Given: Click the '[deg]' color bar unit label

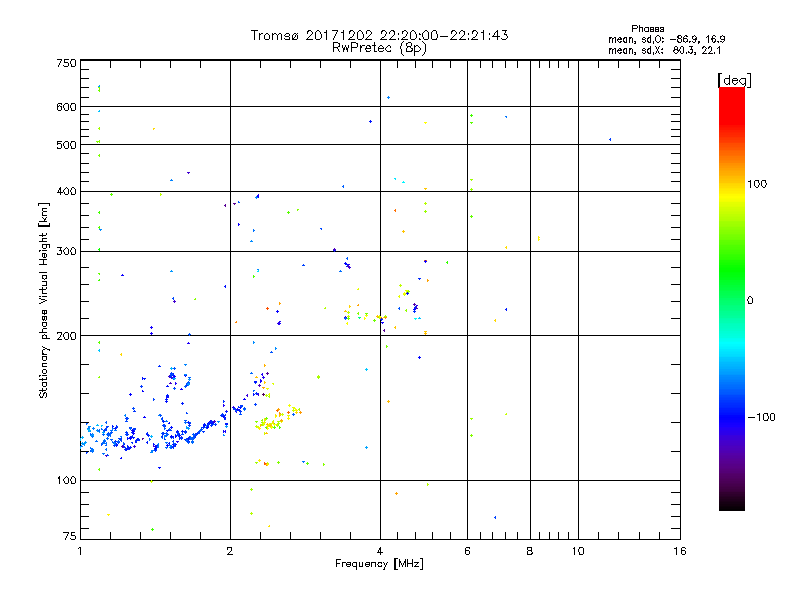Looking at the screenshot, I should pyautogui.click(x=734, y=80).
